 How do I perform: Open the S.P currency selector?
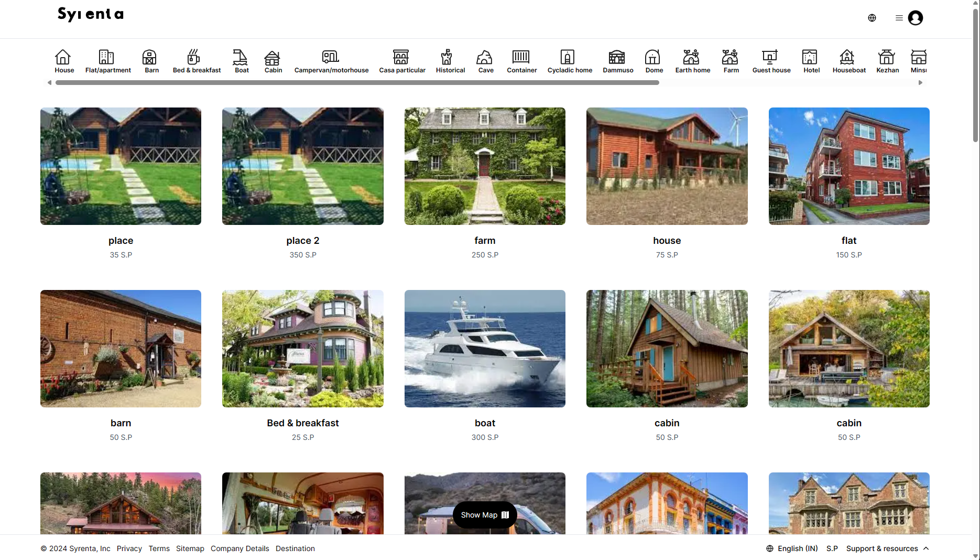[x=832, y=548]
